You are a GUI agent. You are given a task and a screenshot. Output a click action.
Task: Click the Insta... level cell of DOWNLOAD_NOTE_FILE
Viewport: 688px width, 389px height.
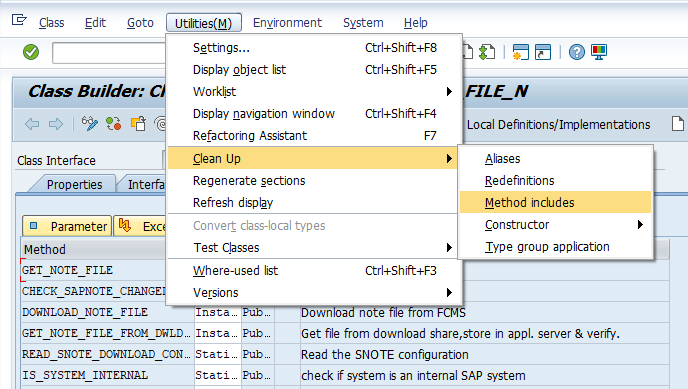point(218,312)
